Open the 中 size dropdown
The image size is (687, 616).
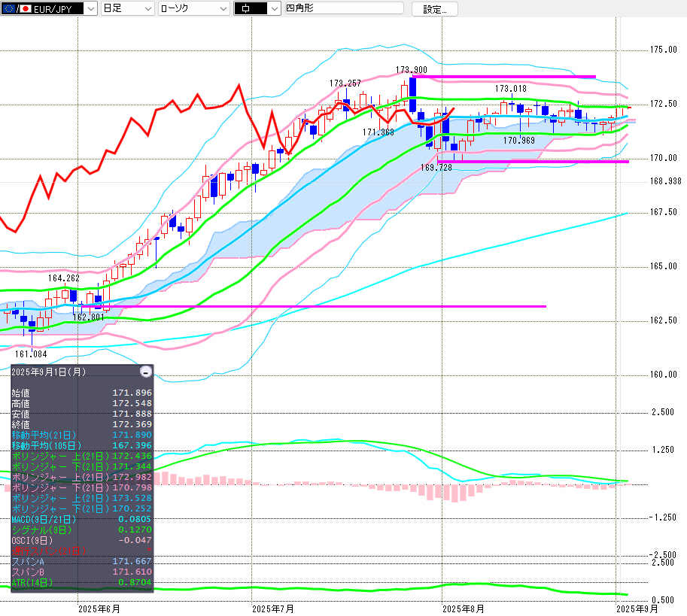pos(257,8)
